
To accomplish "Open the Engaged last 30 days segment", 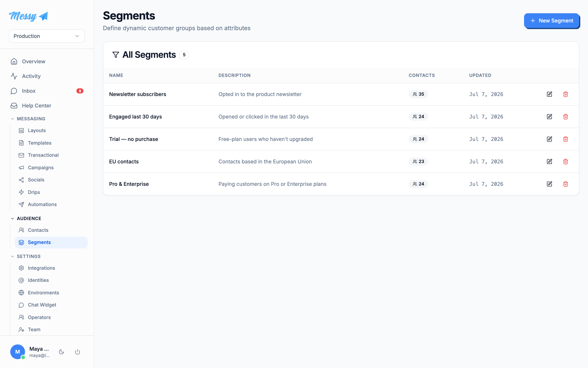I will pyautogui.click(x=135, y=117).
